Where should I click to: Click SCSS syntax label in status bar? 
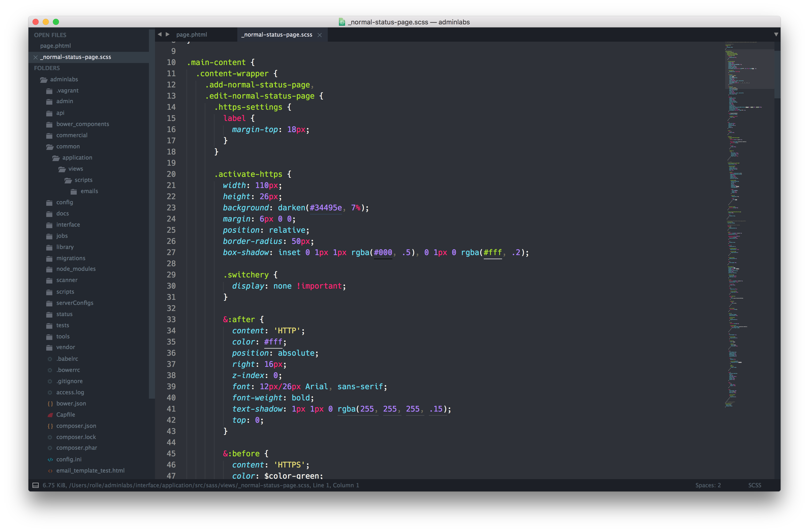755,485
